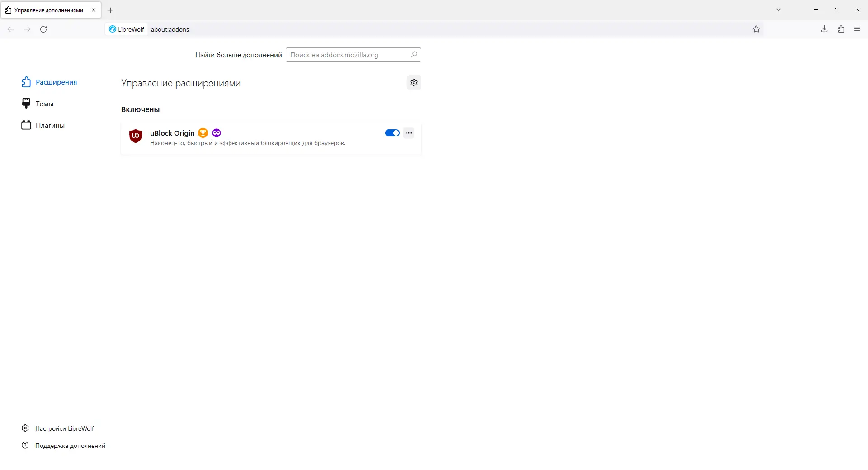Open uBlock Origin more options menu
868x470 pixels.
click(409, 133)
